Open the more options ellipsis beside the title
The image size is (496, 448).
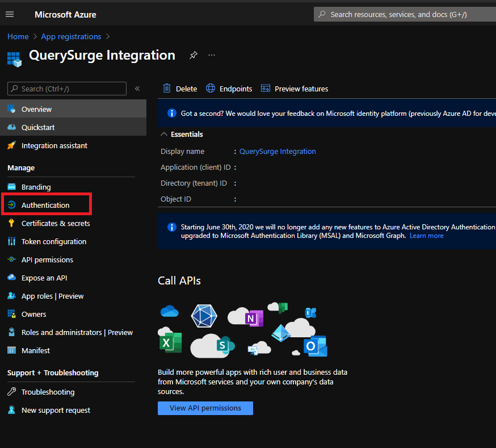pos(212,55)
